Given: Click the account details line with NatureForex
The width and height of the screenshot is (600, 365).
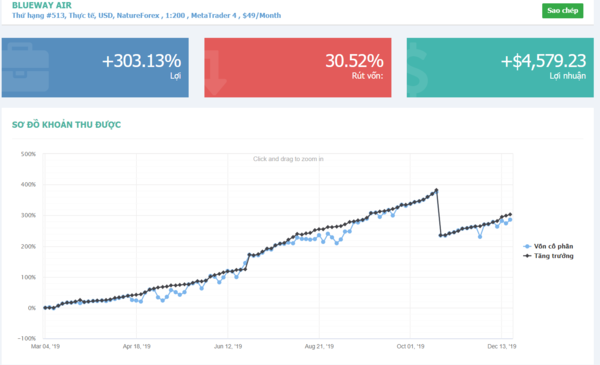Looking at the screenshot, I should pos(147,16).
